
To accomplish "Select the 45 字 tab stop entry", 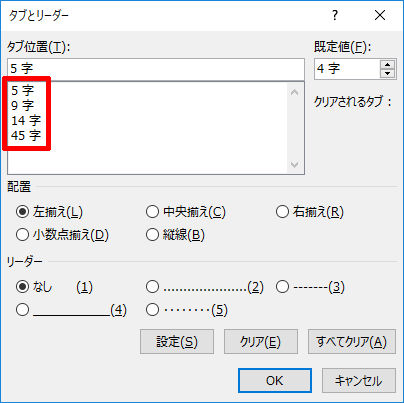I will click(26, 135).
